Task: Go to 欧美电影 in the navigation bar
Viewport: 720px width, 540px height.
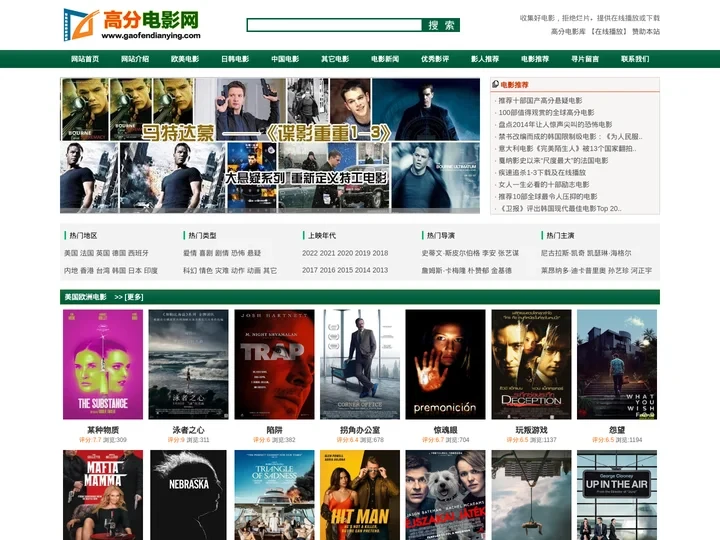Action: 185,59
